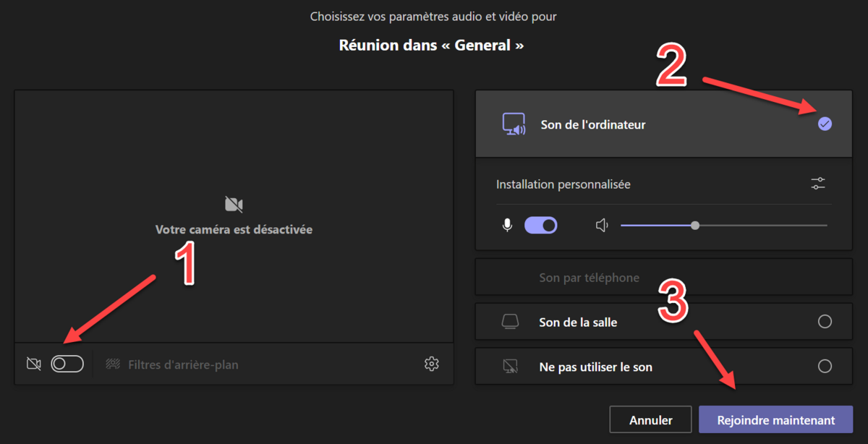Select Ne pas utiliser le son radio button
This screenshot has height=444, width=868.
pyautogui.click(x=825, y=367)
